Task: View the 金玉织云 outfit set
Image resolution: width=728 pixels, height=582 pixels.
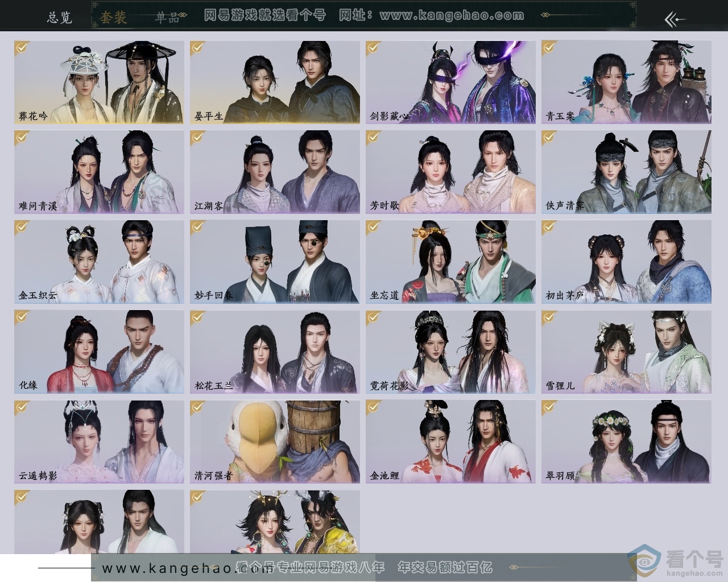Action: [99, 262]
